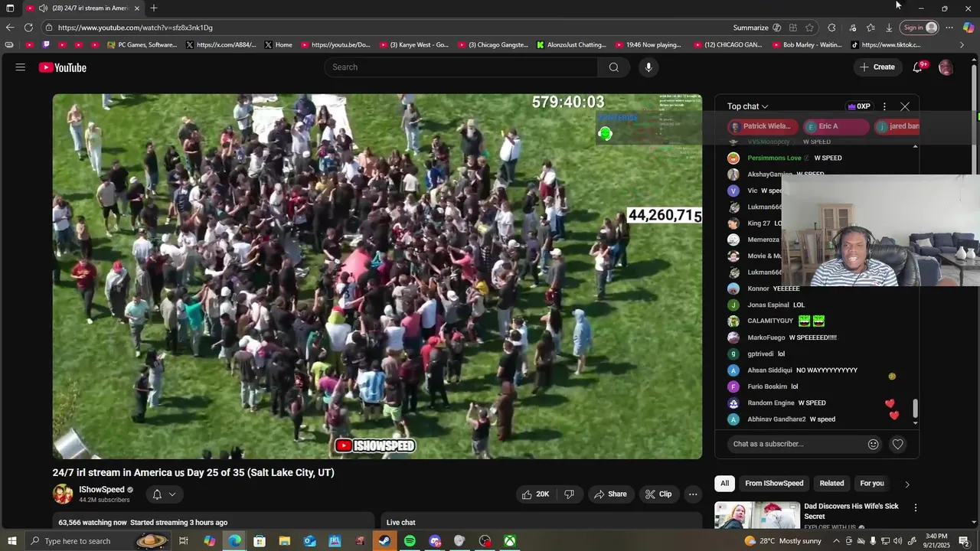Go to the YouTube home logo
This screenshot has width=980, height=551.
(x=63, y=67)
